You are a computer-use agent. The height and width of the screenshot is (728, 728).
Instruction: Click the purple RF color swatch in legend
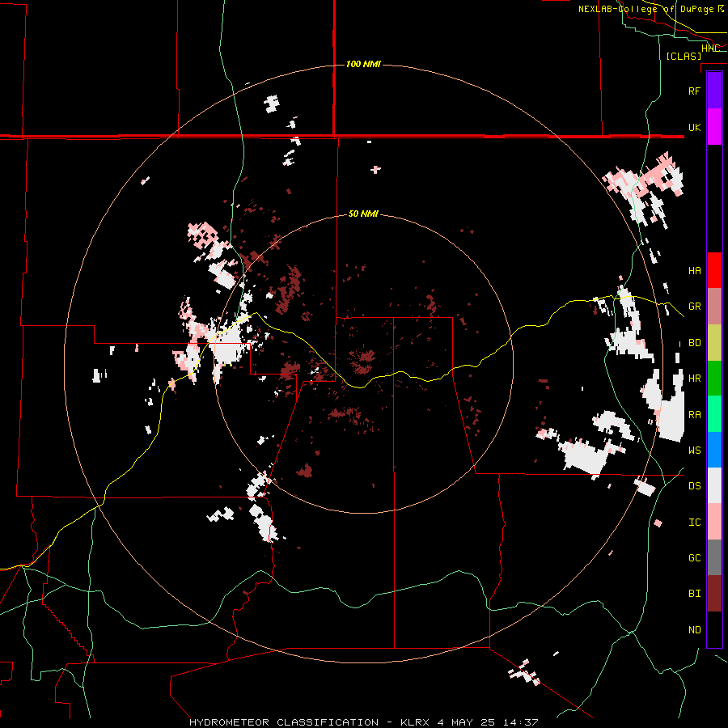(714, 90)
